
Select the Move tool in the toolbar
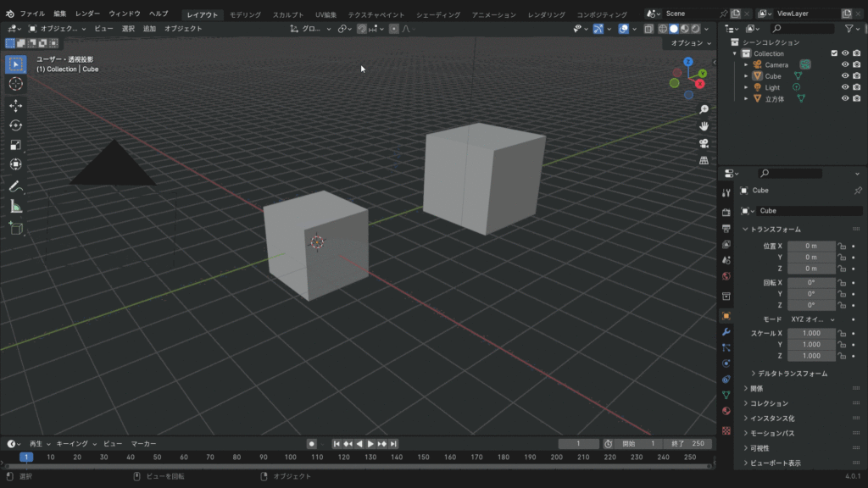(x=15, y=105)
